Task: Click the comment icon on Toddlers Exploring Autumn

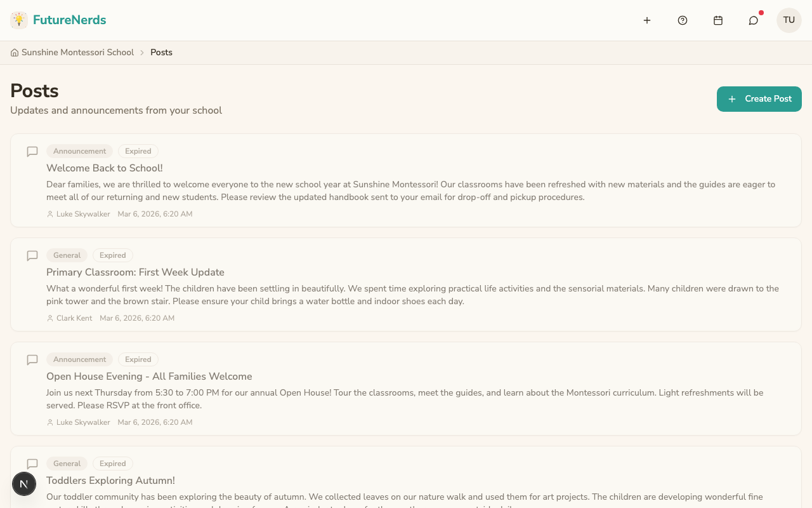Action: (32, 464)
